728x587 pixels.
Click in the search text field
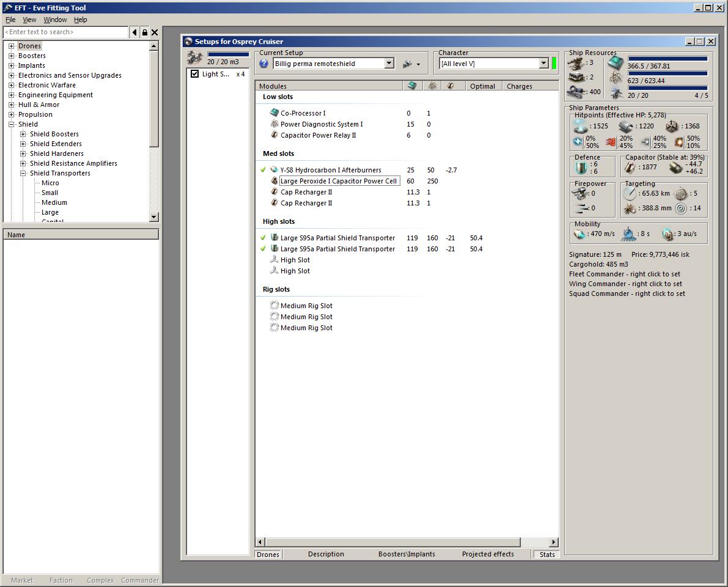point(66,32)
